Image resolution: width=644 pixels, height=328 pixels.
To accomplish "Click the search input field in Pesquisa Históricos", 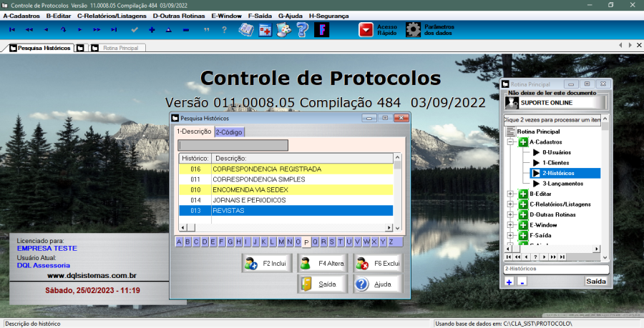I will (x=233, y=145).
